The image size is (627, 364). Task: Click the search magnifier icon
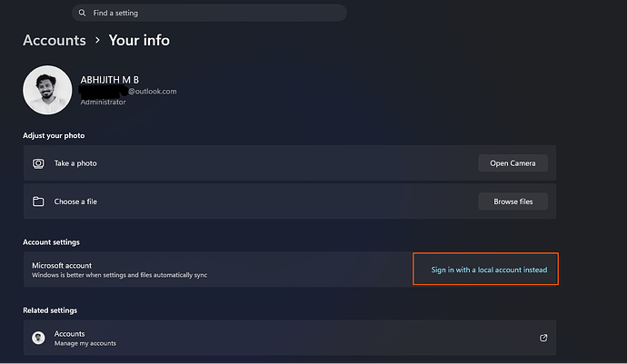82,13
